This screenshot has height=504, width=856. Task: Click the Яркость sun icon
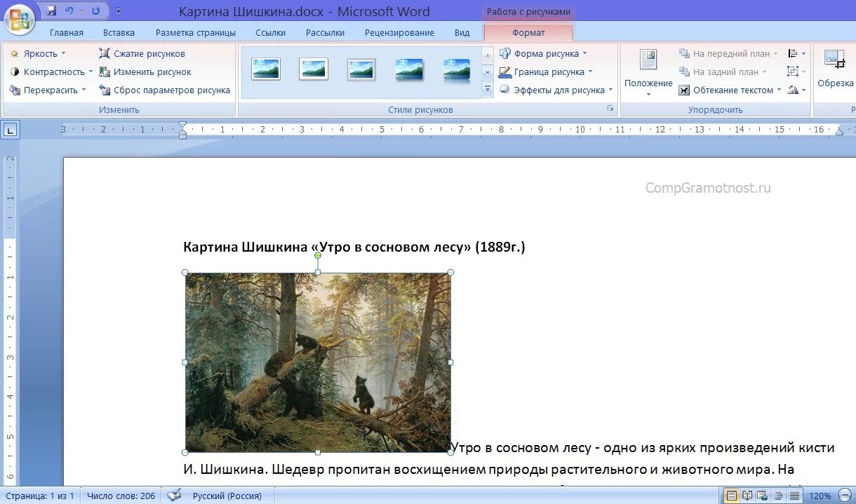[x=14, y=53]
